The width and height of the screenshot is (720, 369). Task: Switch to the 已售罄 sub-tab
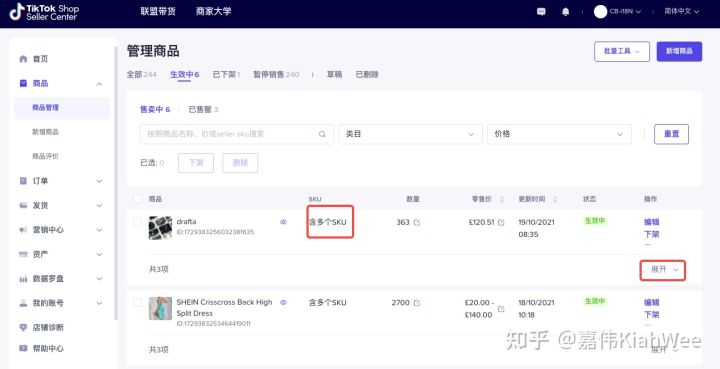203,109
